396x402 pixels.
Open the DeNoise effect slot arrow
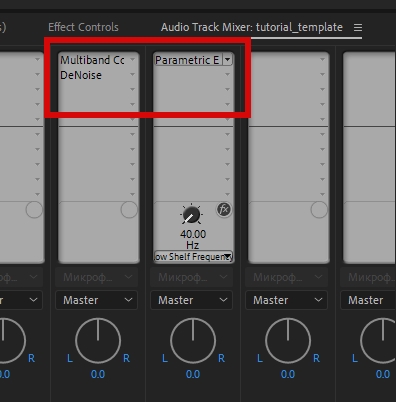[133, 75]
